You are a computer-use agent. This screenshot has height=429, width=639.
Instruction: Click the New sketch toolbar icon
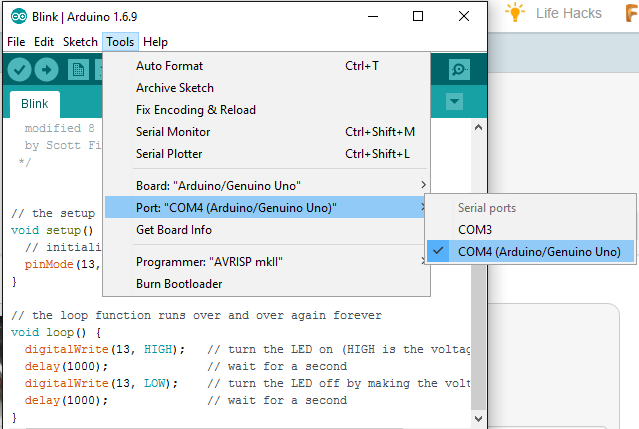(x=78, y=70)
